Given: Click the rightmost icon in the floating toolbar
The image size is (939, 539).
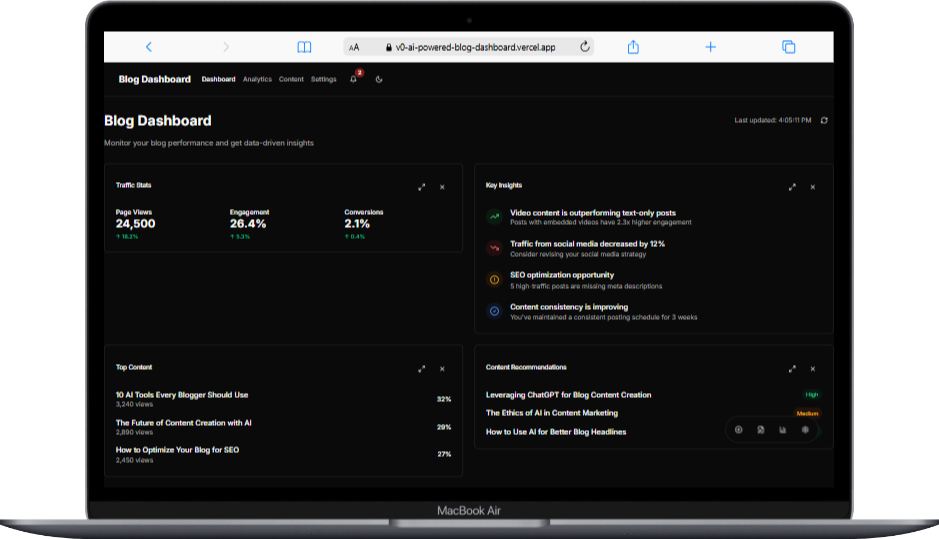Looking at the screenshot, I should [x=805, y=430].
